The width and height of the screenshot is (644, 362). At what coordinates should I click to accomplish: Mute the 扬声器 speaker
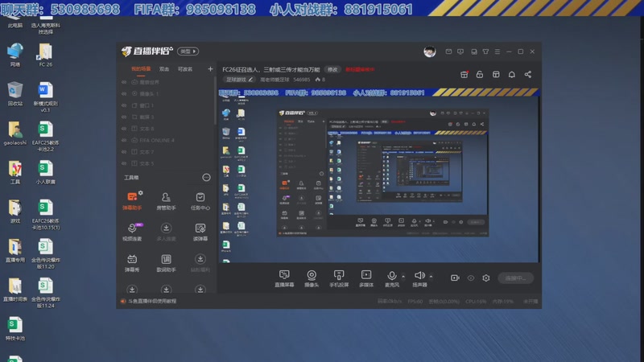coord(419,278)
